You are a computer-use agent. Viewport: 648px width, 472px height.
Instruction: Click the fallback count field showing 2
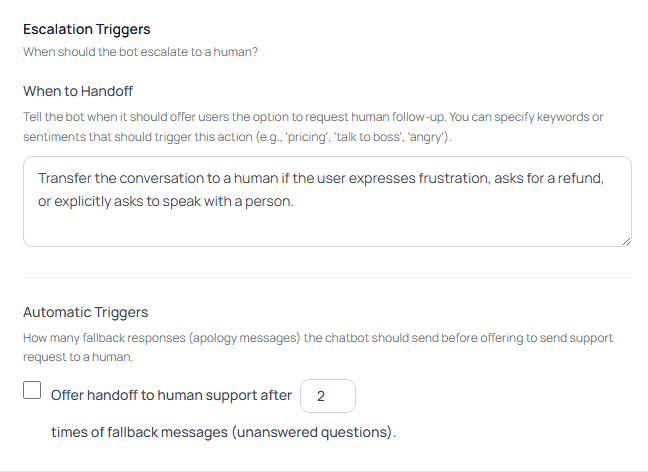[327, 396]
